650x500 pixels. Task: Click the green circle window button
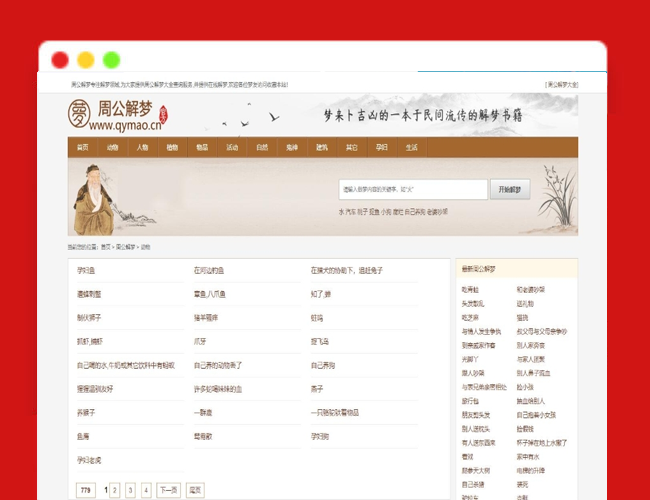(112, 60)
